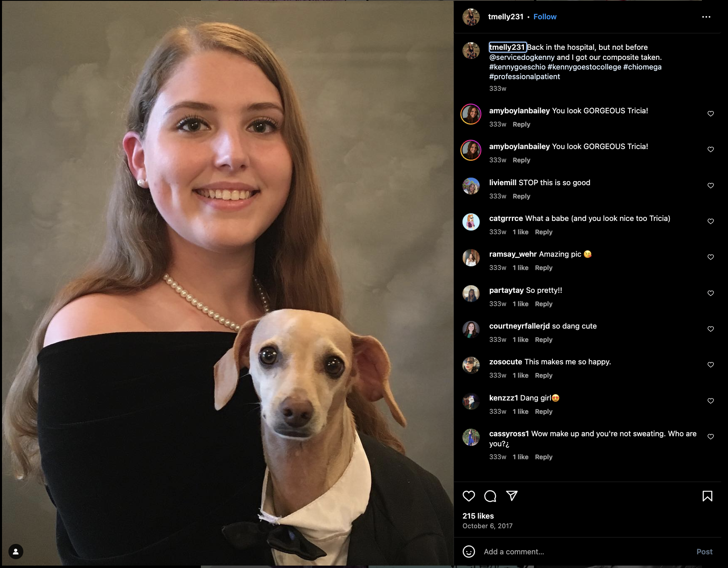This screenshot has width=728, height=568.
Task: Open the three-dot more options menu
Action: [706, 17]
